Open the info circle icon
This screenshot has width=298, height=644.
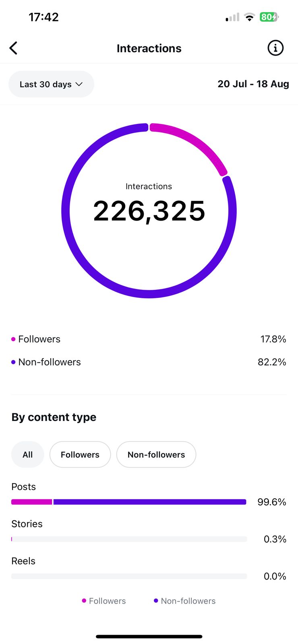275,48
